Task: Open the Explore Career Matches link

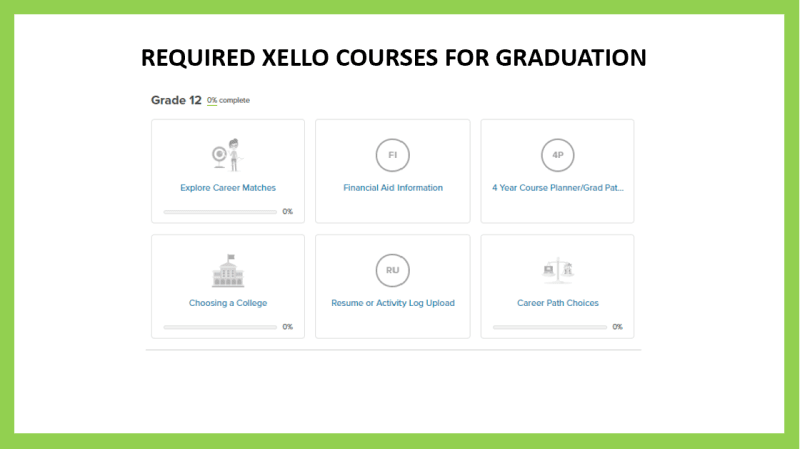Action: coord(228,187)
